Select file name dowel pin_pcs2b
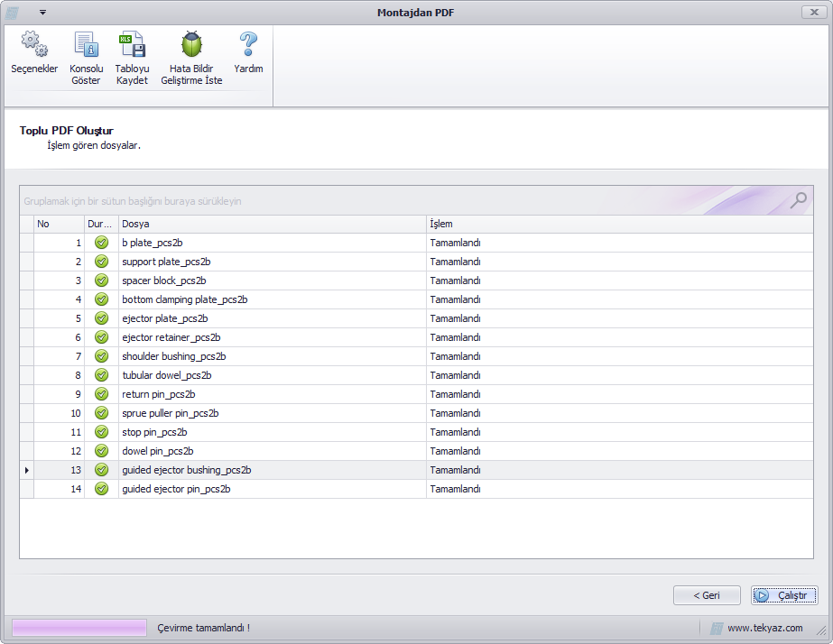Image resolution: width=833 pixels, height=644 pixels. [x=158, y=451]
